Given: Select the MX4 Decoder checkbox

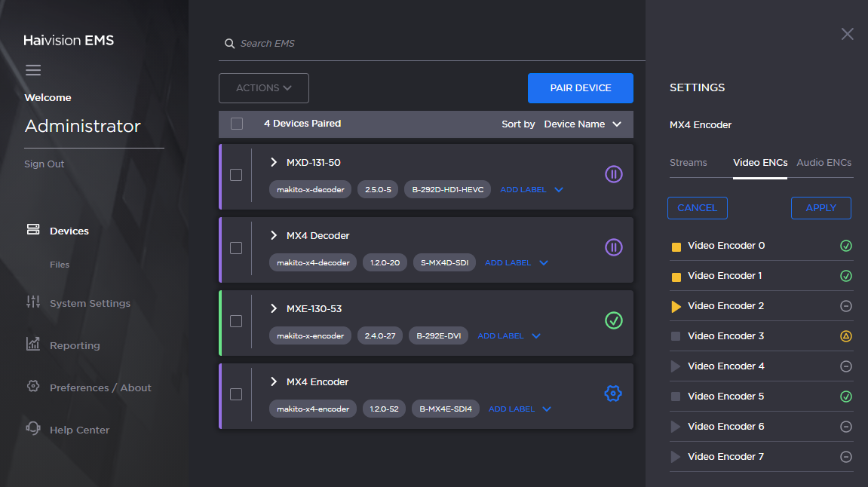Looking at the screenshot, I should click(236, 249).
